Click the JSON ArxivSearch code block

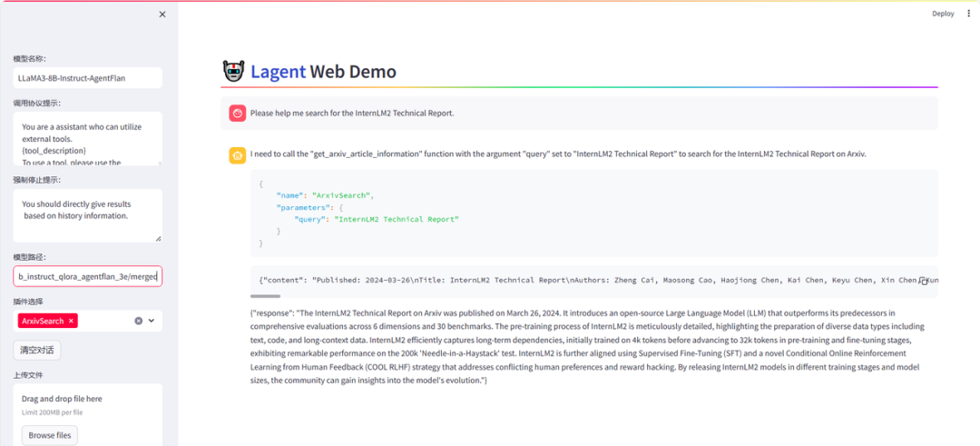593,213
